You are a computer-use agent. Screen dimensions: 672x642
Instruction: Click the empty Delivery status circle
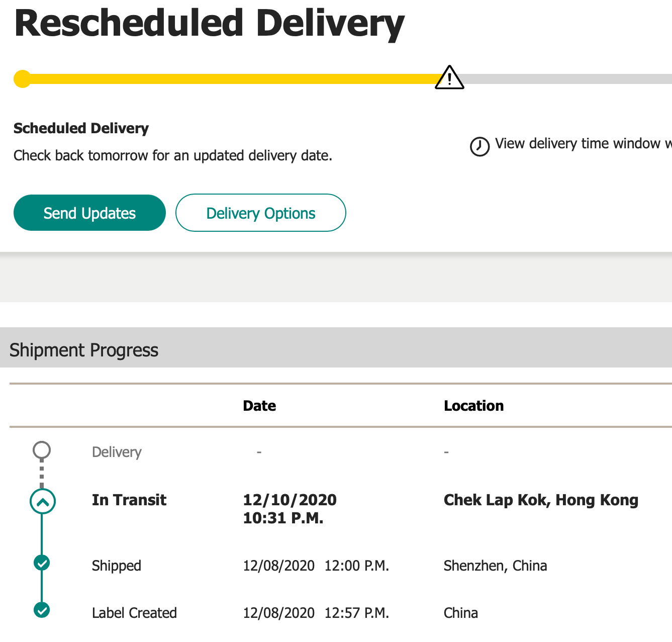coord(42,450)
